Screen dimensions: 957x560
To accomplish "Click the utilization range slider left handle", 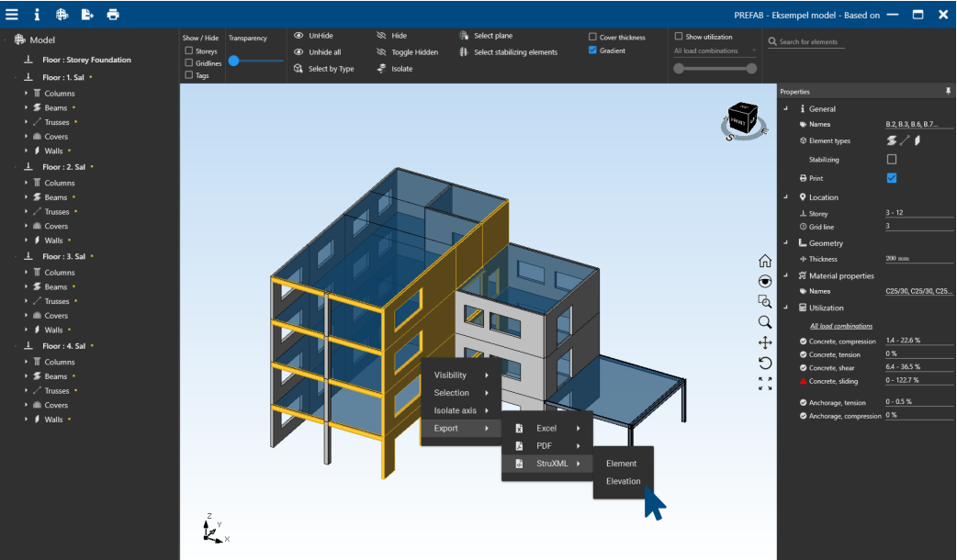I will [x=679, y=69].
